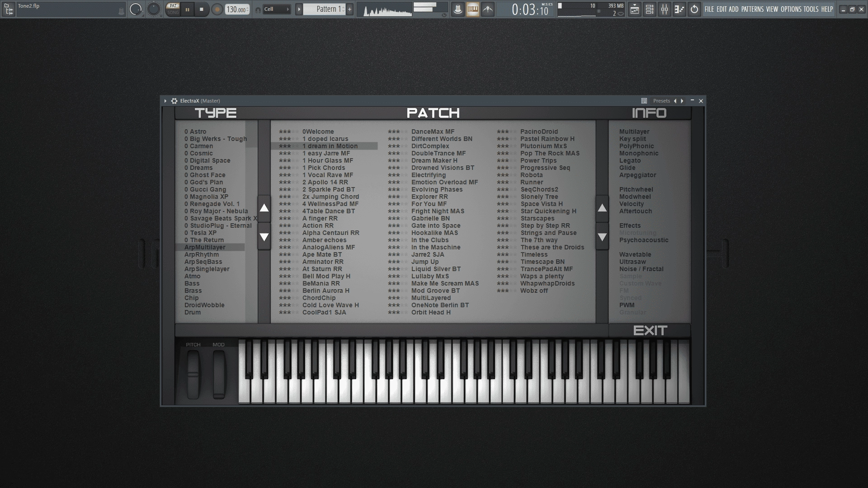Select patch Alpha Centauri RR
Screen dimensions: 868x488
click(331, 233)
